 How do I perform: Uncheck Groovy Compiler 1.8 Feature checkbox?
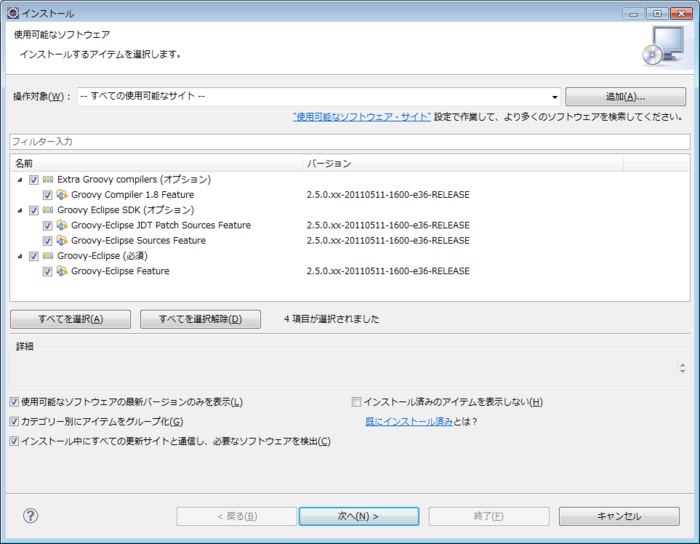[x=47, y=195]
